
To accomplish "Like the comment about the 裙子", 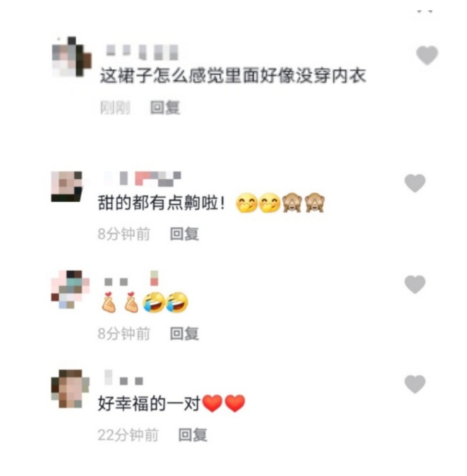I will click(427, 55).
